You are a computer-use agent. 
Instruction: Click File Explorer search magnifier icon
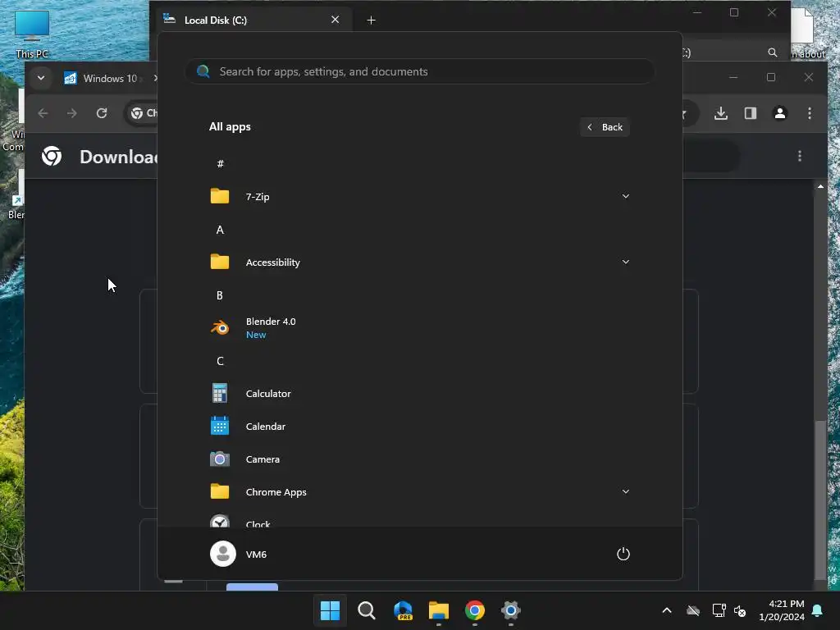(773, 52)
